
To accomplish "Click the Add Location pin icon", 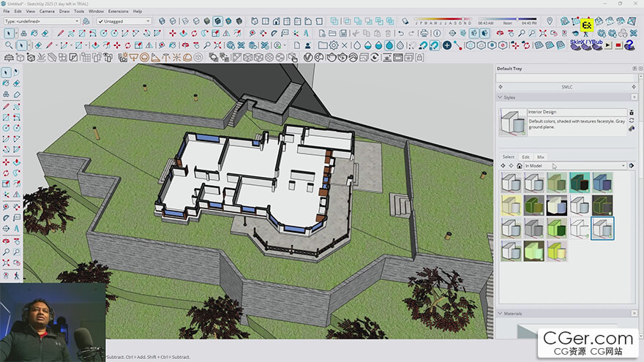I will [550, 21].
